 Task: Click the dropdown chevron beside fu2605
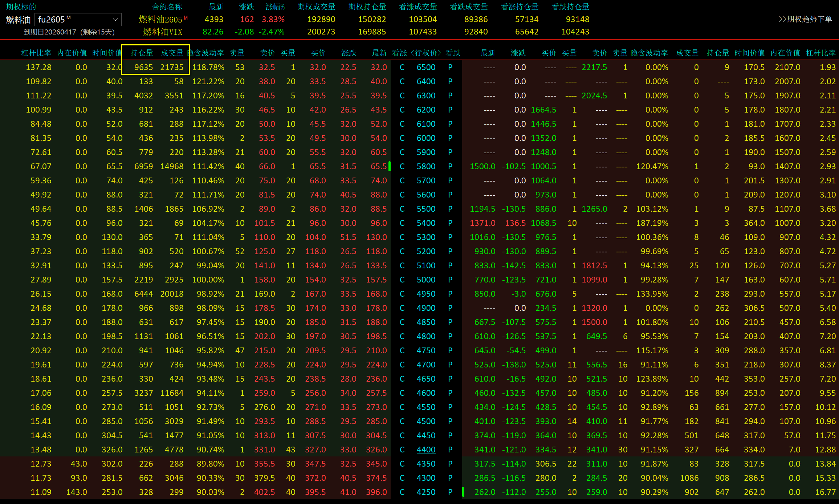click(x=115, y=20)
